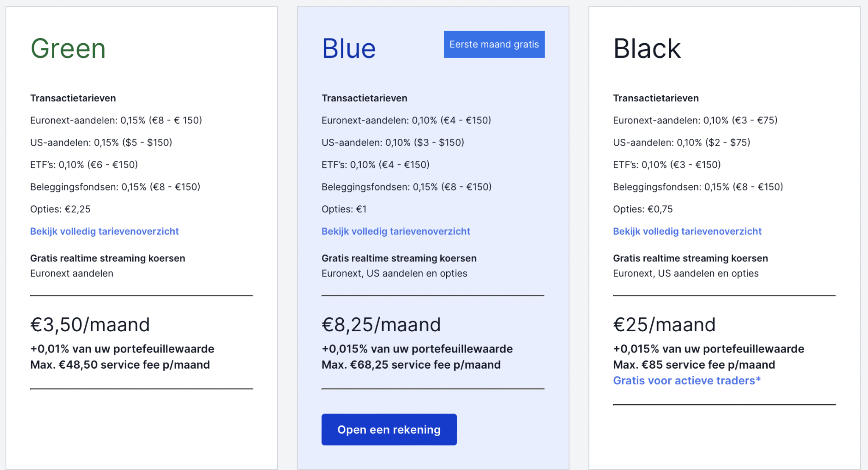Open full tariff overview link in Green plan
The height and width of the screenshot is (470, 868).
click(104, 231)
